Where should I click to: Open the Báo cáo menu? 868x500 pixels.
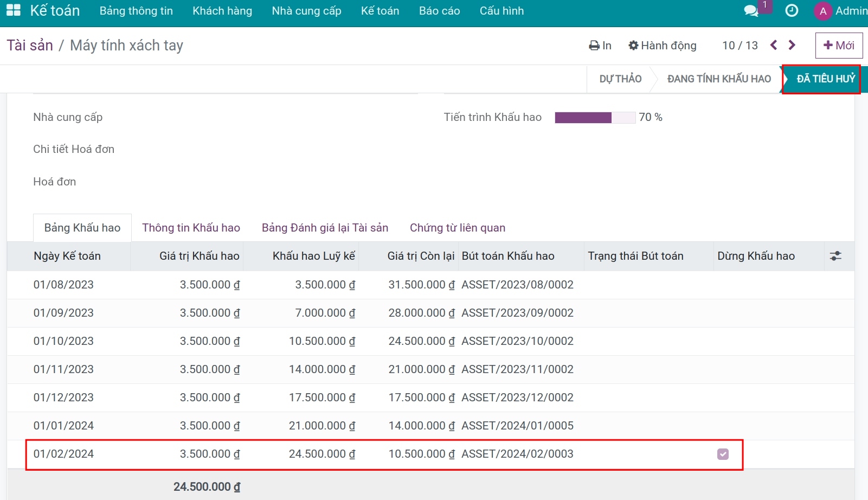tap(439, 11)
